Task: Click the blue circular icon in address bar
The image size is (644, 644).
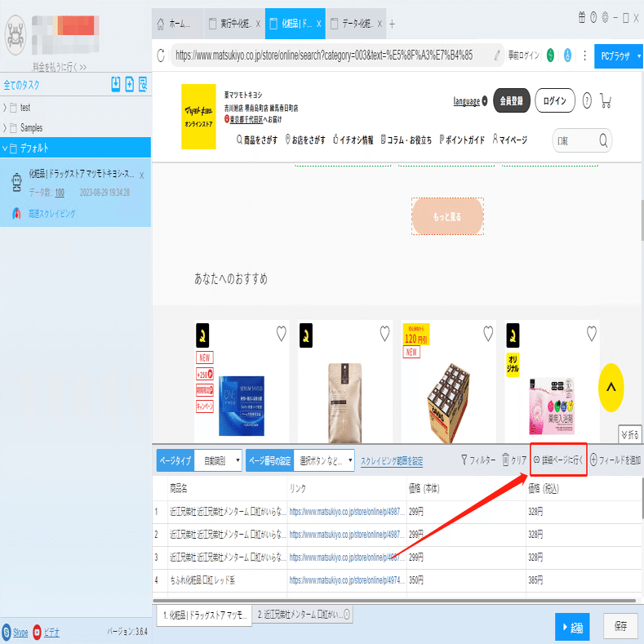Action: click(567, 55)
